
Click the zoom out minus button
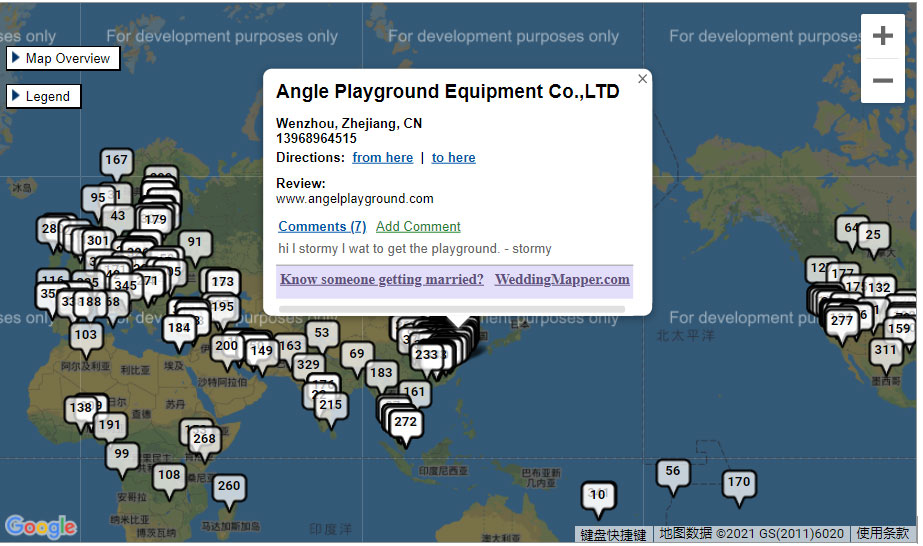[x=882, y=81]
